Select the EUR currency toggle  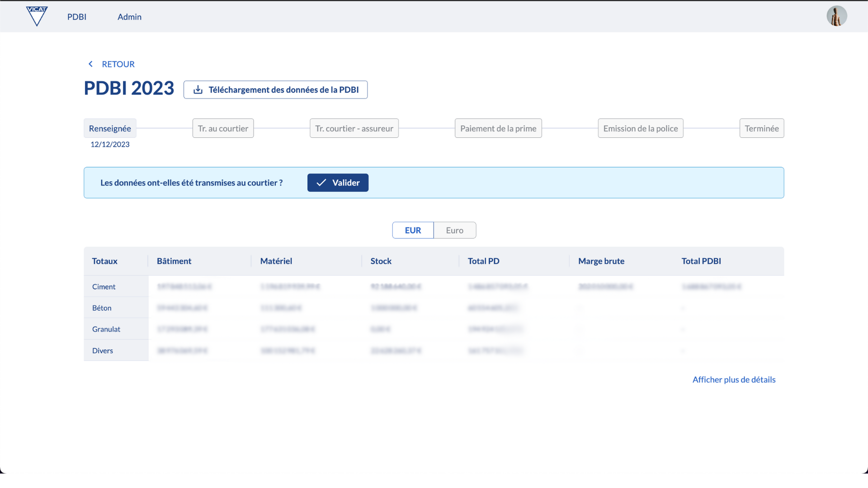tap(413, 230)
